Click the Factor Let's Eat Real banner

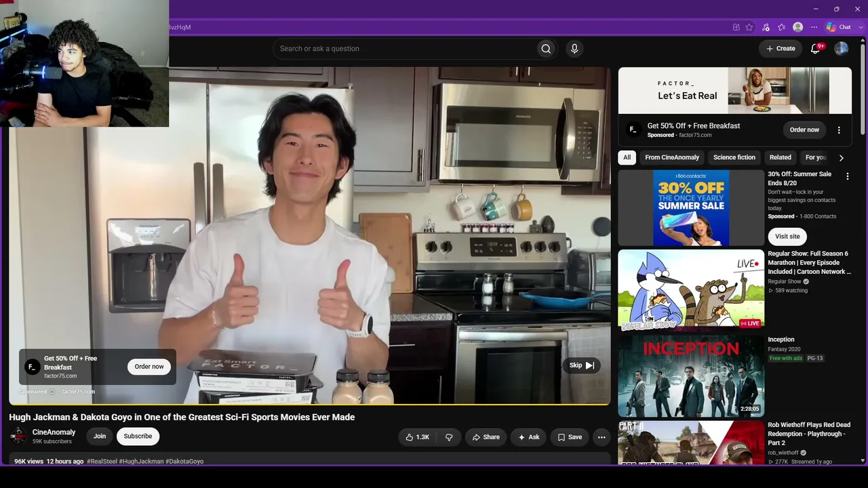pos(734,91)
